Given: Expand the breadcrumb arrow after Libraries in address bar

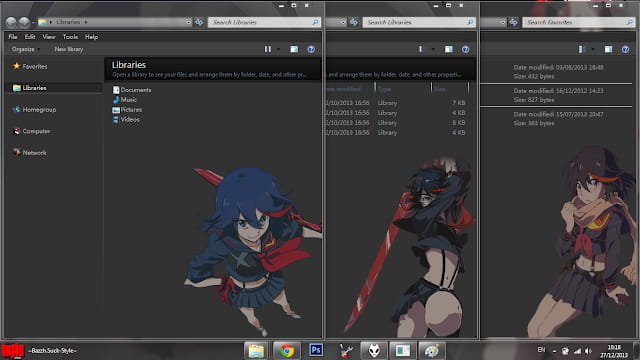Looking at the screenshot, I should tap(86, 22).
